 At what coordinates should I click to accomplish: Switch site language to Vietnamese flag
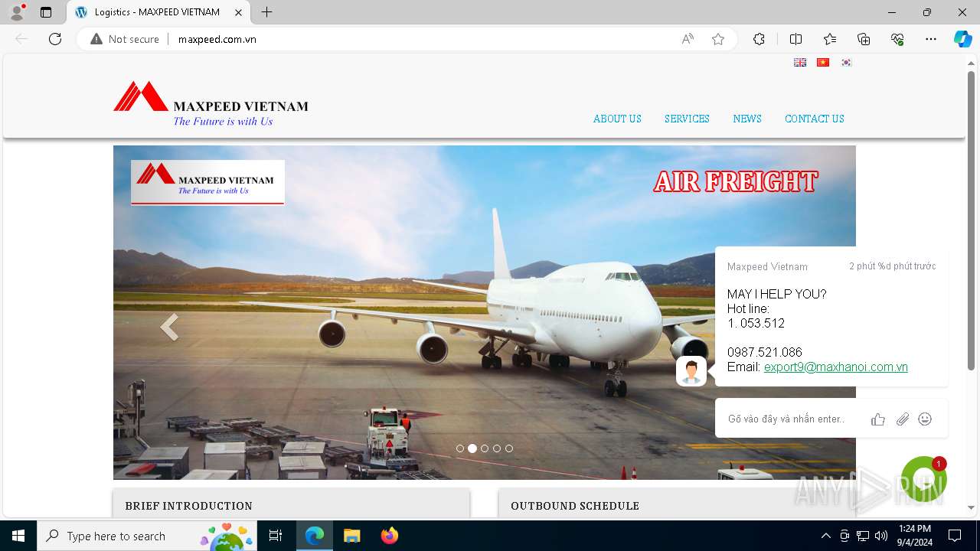[x=823, y=63]
